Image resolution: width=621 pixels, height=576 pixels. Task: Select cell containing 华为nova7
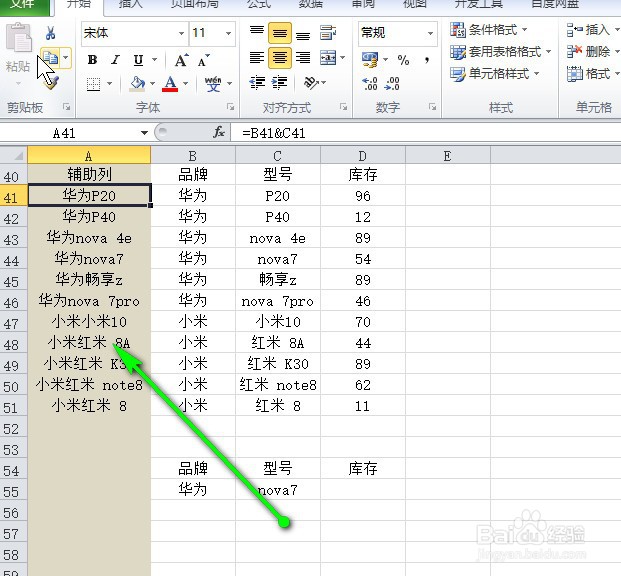pos(89,259)
